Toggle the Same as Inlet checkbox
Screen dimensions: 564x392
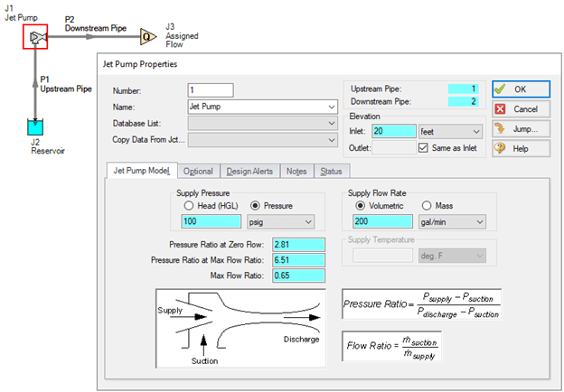click(x=425, y=148)
